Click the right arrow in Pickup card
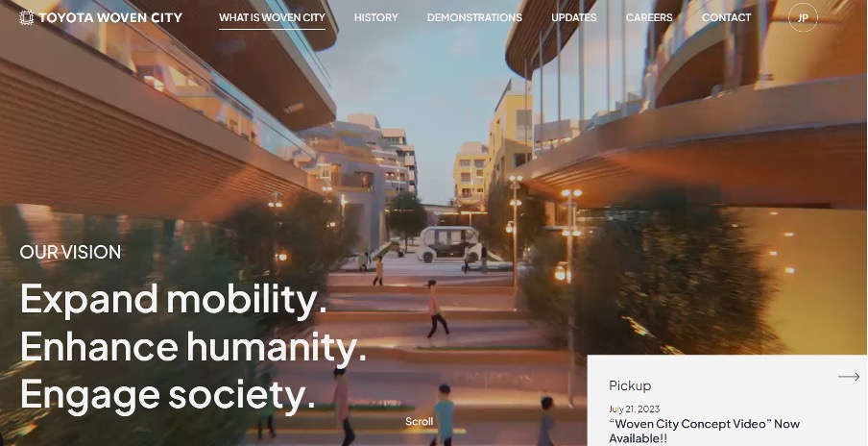The image size is (868, 446). pos(849,377)
